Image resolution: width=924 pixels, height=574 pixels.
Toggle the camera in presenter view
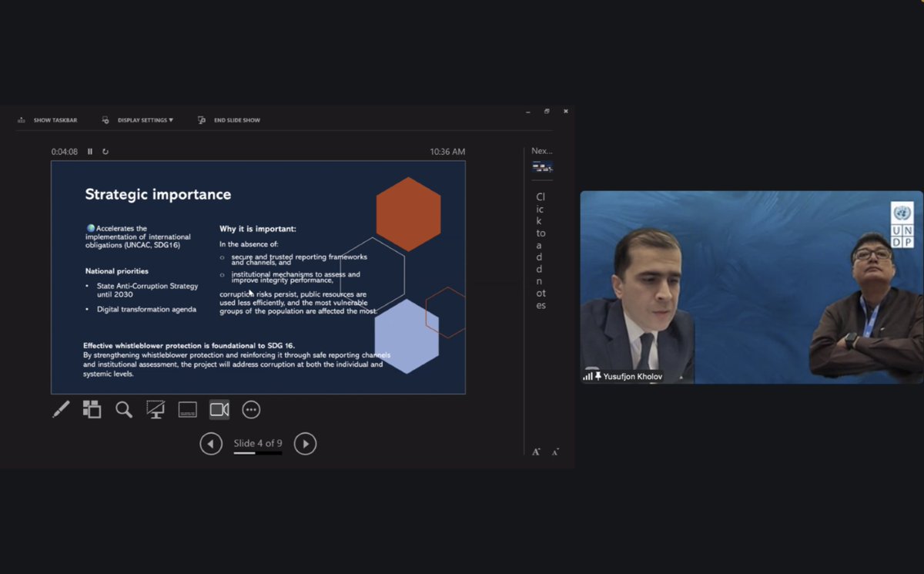click(219, 409)
